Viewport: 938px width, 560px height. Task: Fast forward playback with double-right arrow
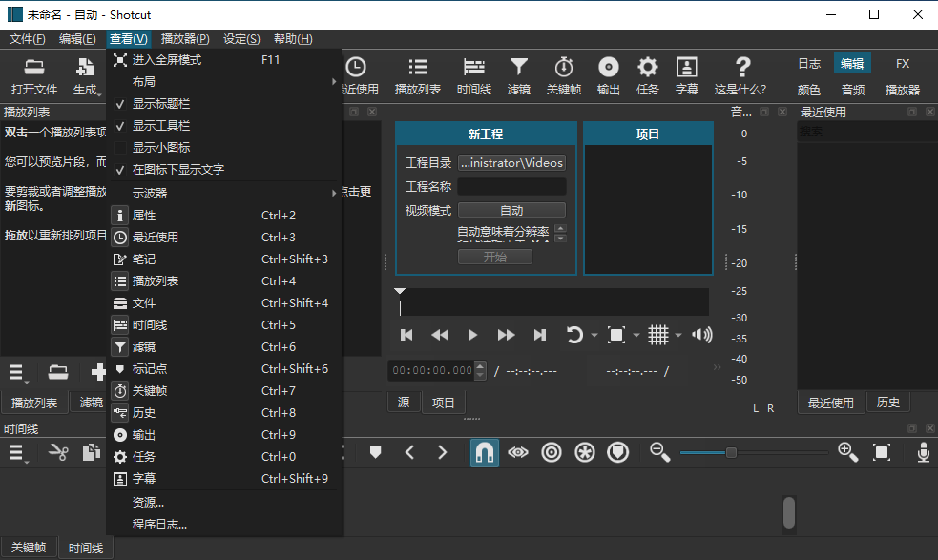point(506,335)
